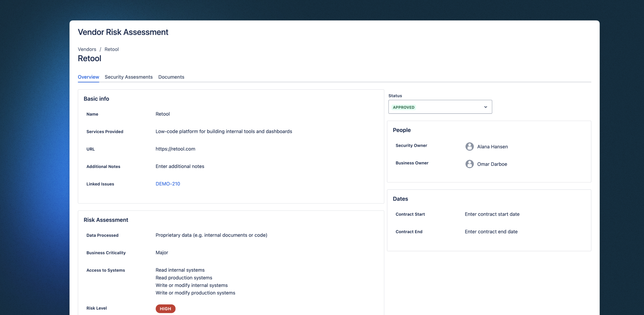The width and height of the screenshot is (644, 315).
Task: Click Alana Hansen's avatar icon
Action: pyautogui.click(x=469, y=147)
